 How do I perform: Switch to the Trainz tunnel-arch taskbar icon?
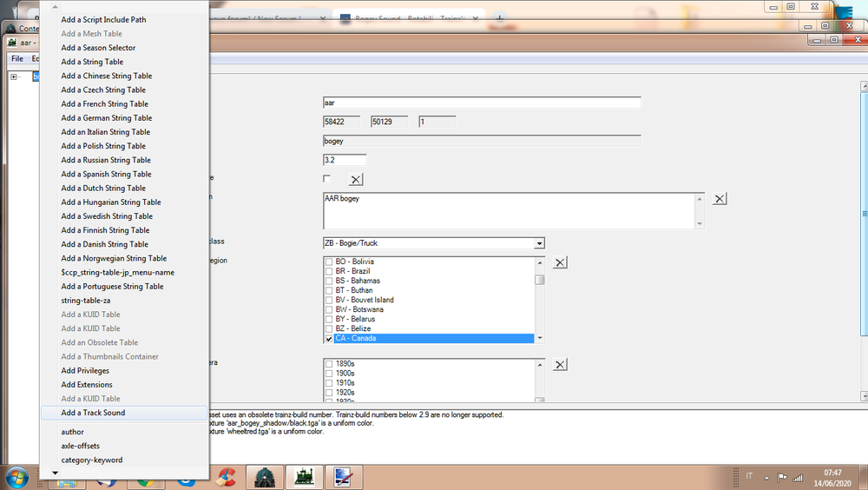pos(265,477)
